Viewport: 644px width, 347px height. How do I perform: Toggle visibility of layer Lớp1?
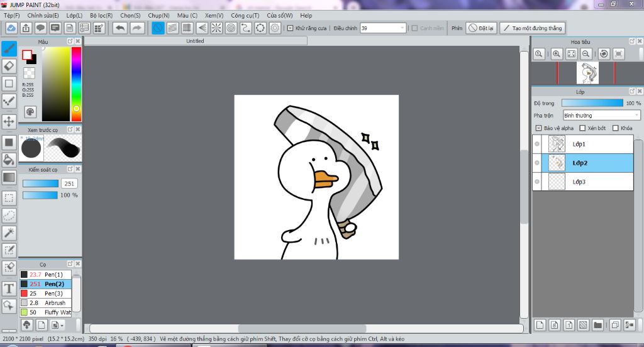[537, 144]
